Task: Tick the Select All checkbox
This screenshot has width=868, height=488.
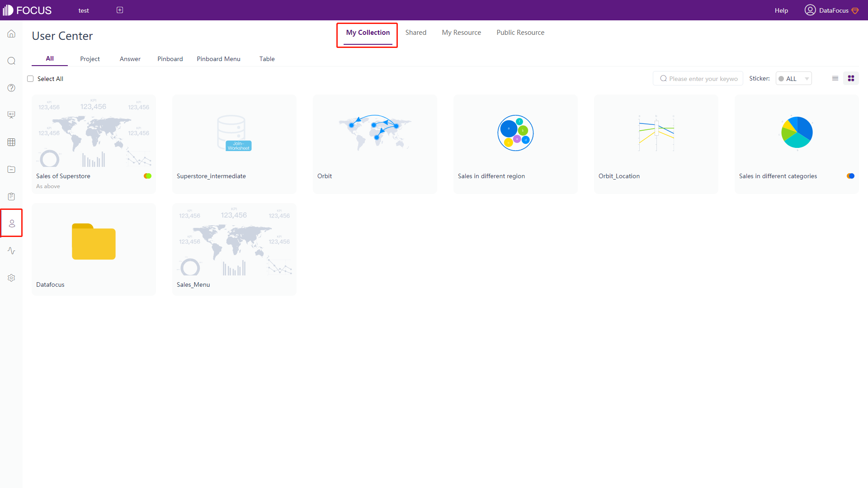Action: pos(30,79)
